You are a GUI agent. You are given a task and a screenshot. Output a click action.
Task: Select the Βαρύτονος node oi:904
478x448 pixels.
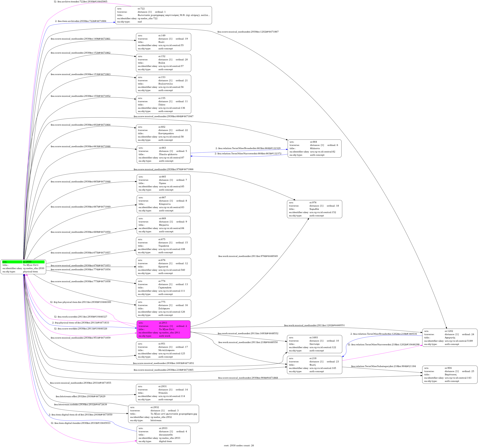[450, 374]
